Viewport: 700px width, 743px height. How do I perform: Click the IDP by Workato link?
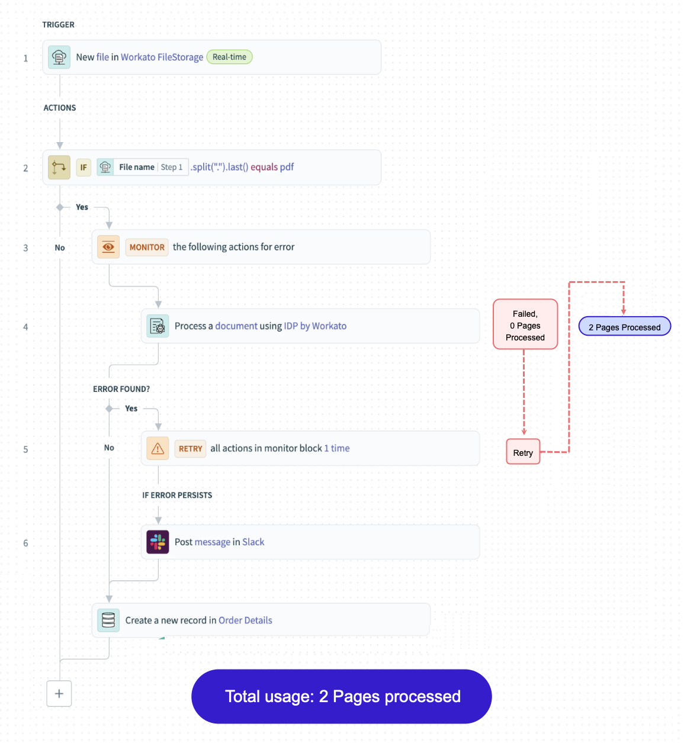(x=317, y=326)
